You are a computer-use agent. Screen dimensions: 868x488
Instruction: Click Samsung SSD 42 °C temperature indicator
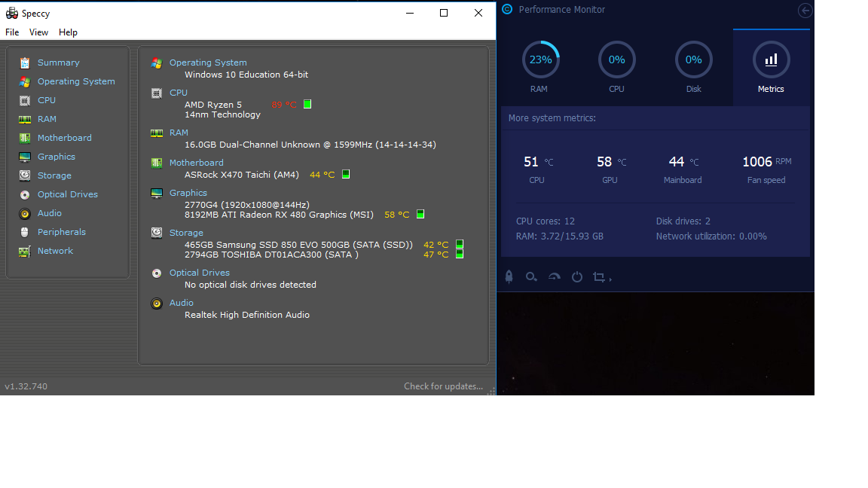(460, 244)
